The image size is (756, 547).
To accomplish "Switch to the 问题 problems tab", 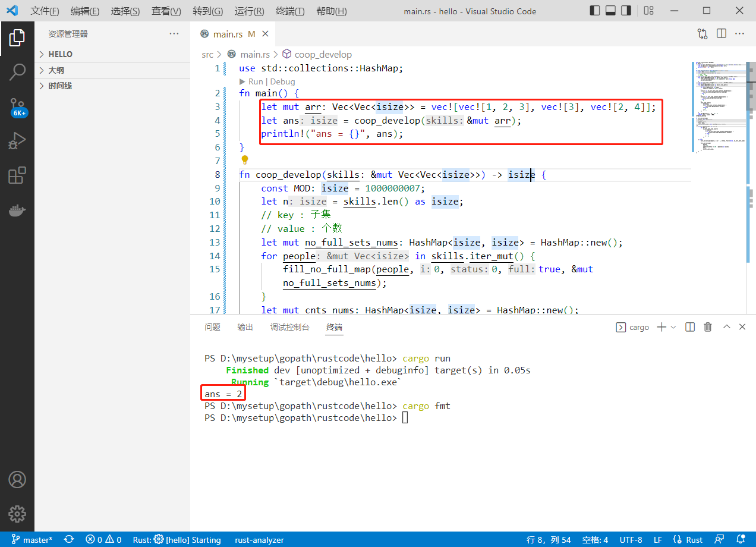I will point(212,327).
